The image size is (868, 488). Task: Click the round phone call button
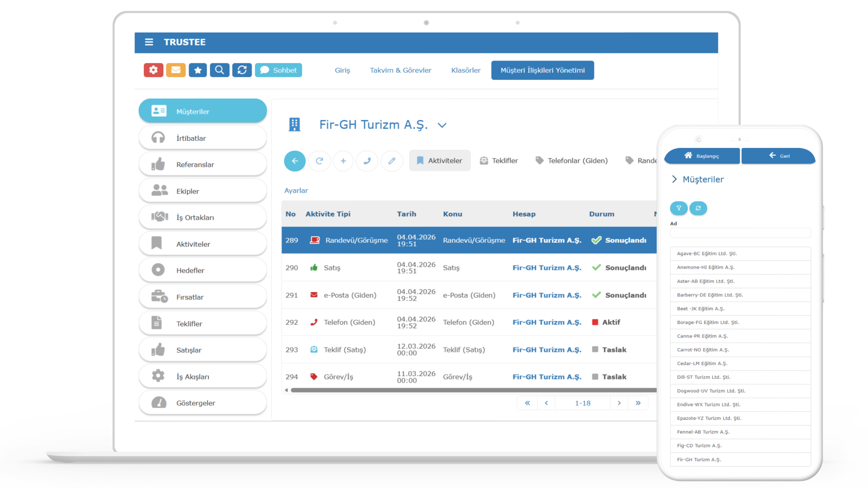pyautogui.click(x=367, y=161)
